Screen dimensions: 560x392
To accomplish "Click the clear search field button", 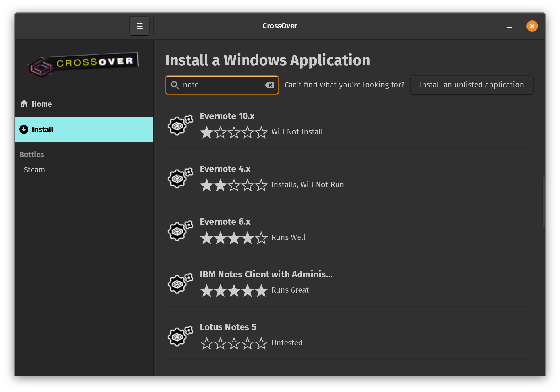I will coord(269,85).
